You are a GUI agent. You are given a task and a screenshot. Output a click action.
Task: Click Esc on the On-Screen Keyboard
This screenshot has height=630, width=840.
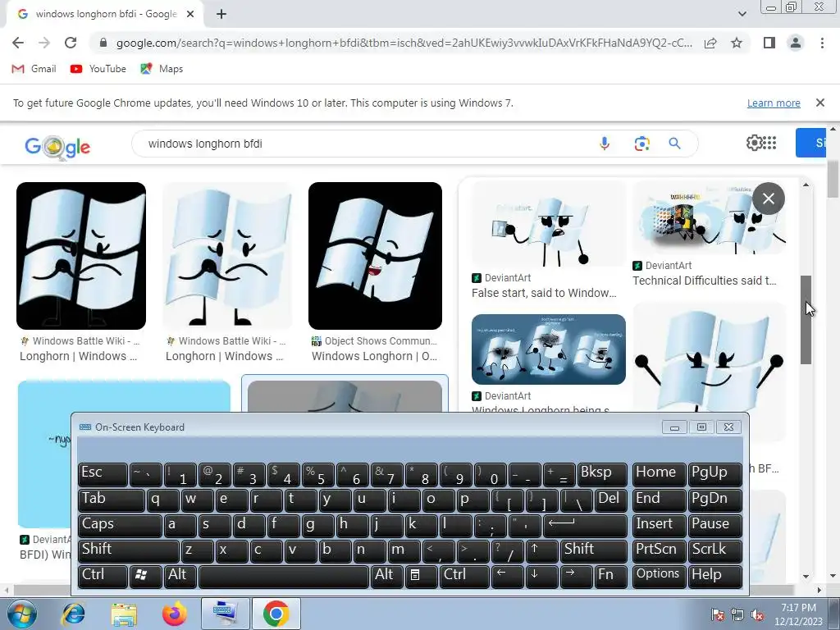coord(103,473)
